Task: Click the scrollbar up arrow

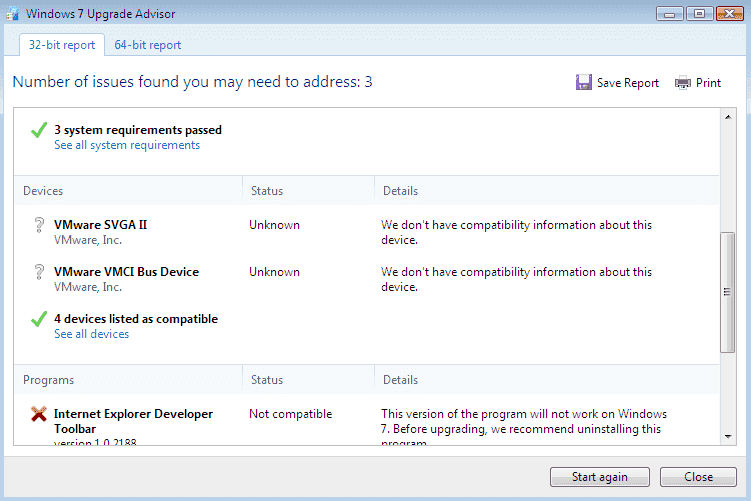Action: pos(728,117)
